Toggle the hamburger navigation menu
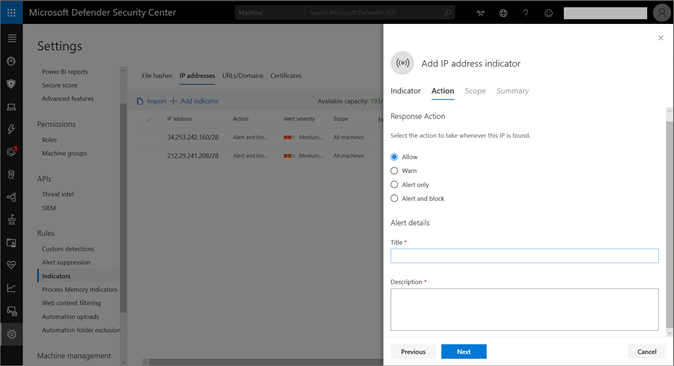Viewport: 674px width, 366px height. 12,38
